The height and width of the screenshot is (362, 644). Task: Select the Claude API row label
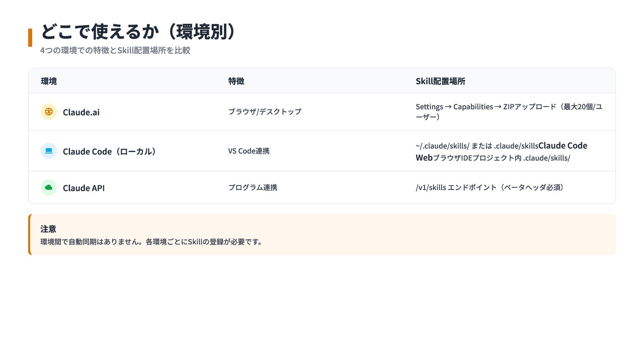click(84, 188)
